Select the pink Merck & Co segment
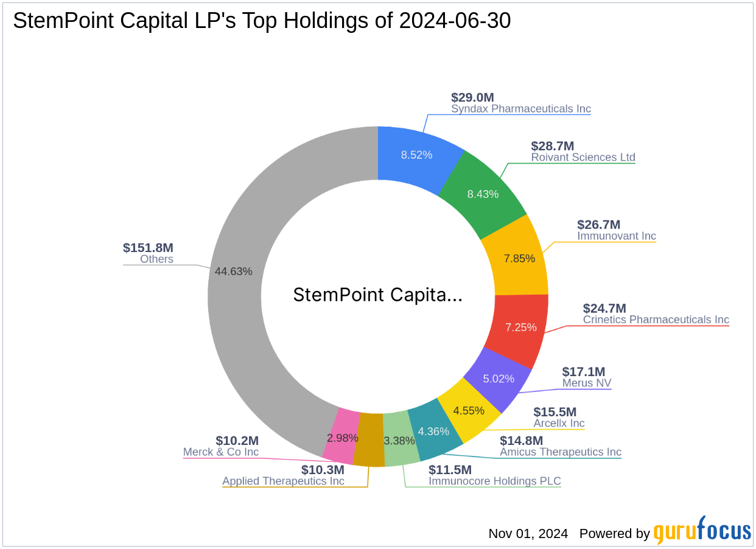This screenshot has height=549, width=756. coord(343,437)
